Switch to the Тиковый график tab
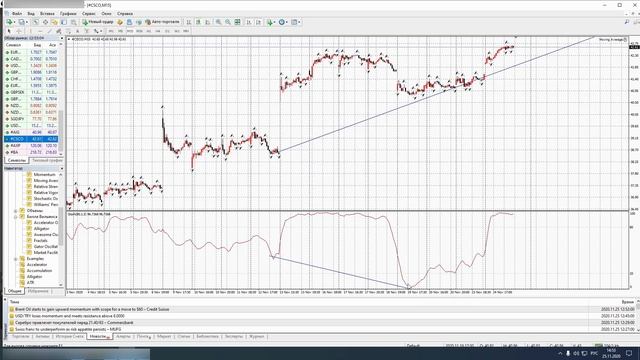The width and height of the screenshot is (640, 360). point(46,160)
